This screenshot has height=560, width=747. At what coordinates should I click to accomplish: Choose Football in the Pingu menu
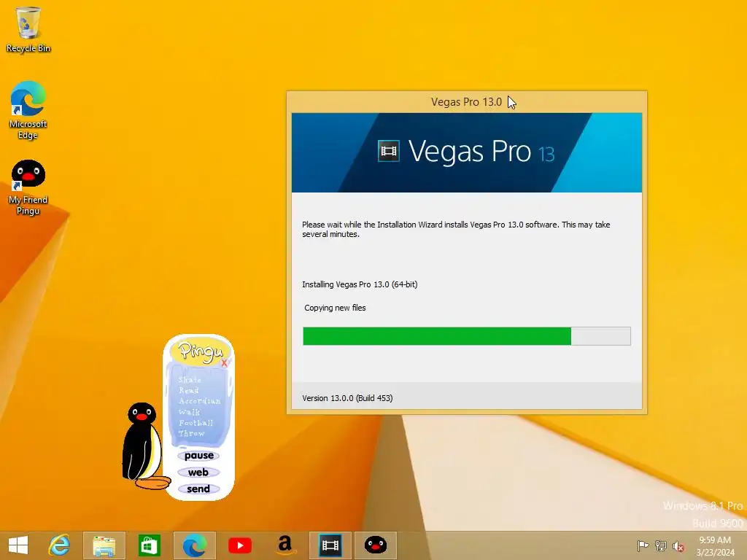click(x=196, y=423)
